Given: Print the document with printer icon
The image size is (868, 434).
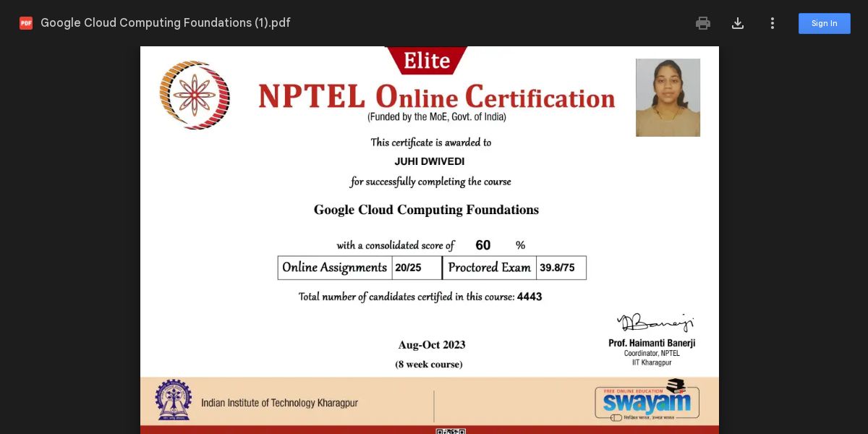Looking at the screenshot, I should pos(703,23).
